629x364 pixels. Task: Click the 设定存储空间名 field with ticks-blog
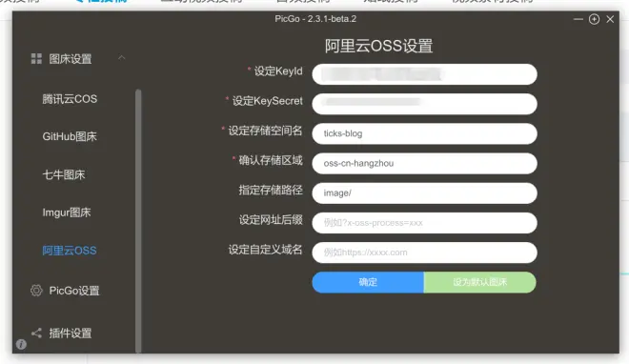pyautogui.click(x=424, y=133)
